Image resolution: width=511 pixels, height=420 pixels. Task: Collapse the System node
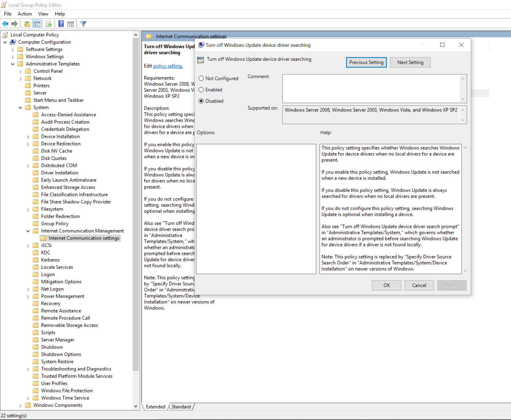pyautogui.click(x=20, y=108)
